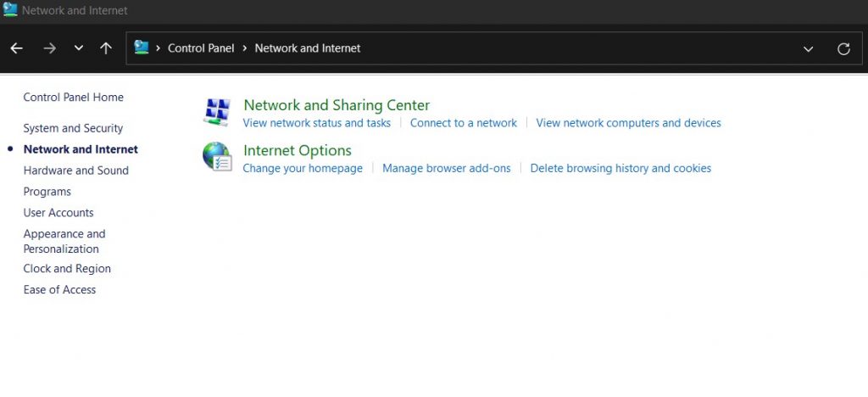Viewport: 868px width, 397px height.
Task: Open View network computers and devices
Action: tap(628, 123)
